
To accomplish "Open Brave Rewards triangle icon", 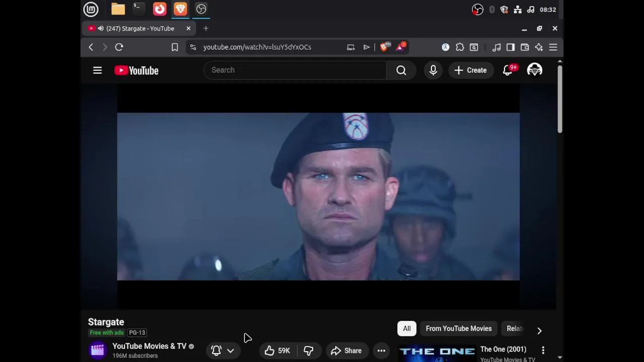I will (x=400, y=47).
